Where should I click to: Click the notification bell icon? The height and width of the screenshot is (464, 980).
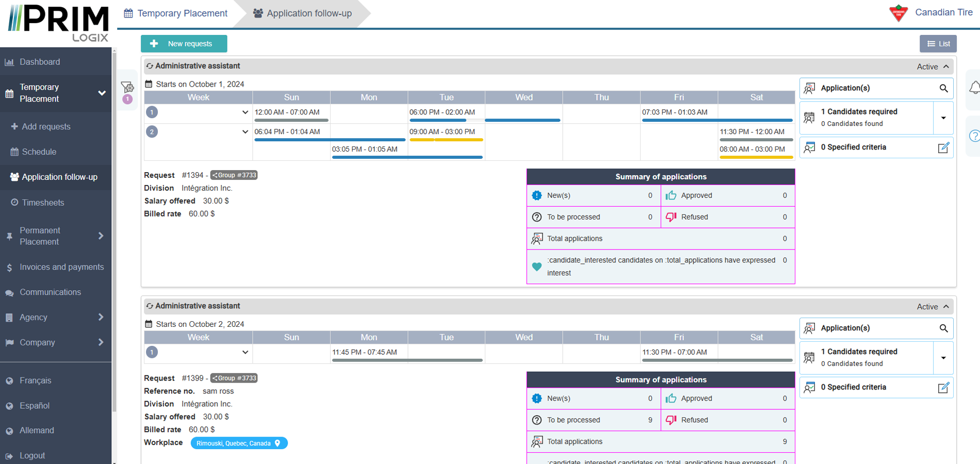click(x=974, y=88)
